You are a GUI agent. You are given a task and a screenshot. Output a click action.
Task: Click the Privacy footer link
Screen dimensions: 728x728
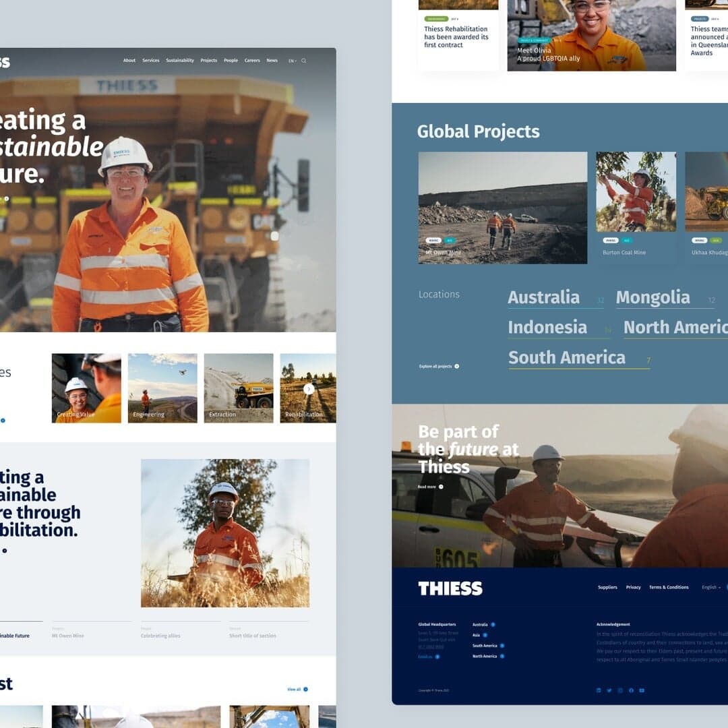(x=634, y=587)
